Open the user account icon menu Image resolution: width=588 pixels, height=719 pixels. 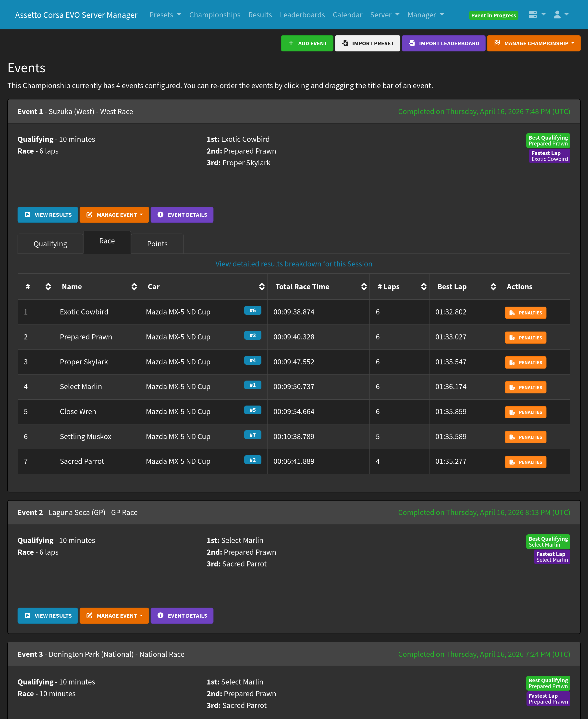click(561, 14)
